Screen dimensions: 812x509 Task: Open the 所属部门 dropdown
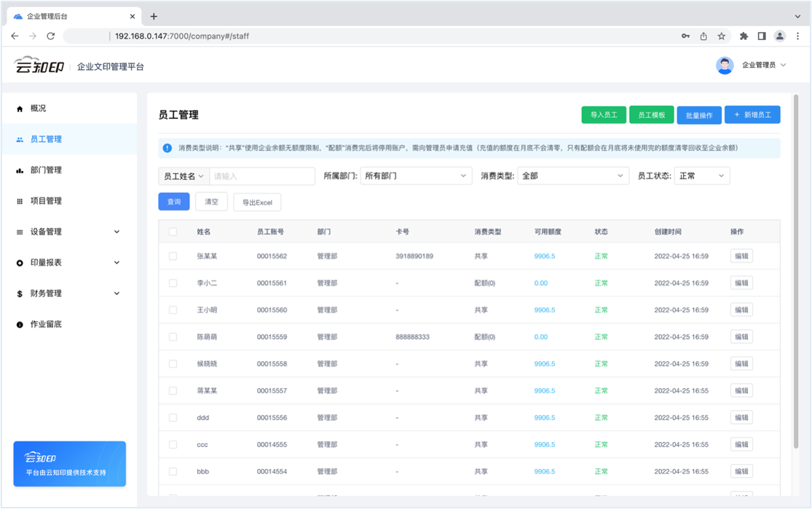click(x=416, y=176)
